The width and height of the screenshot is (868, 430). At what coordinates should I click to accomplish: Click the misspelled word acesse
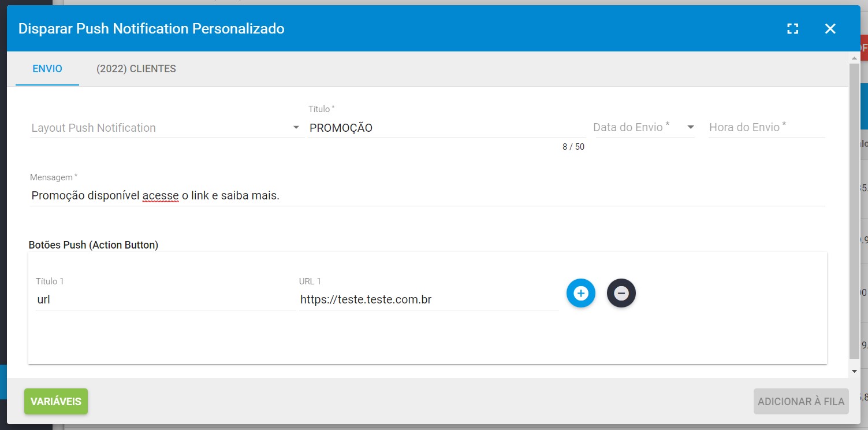(x=161, y=195)
